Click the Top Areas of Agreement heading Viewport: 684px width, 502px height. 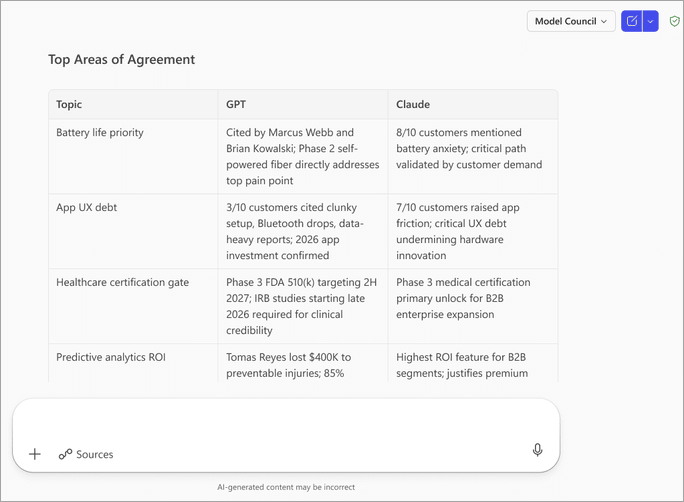tap(122, 59)
